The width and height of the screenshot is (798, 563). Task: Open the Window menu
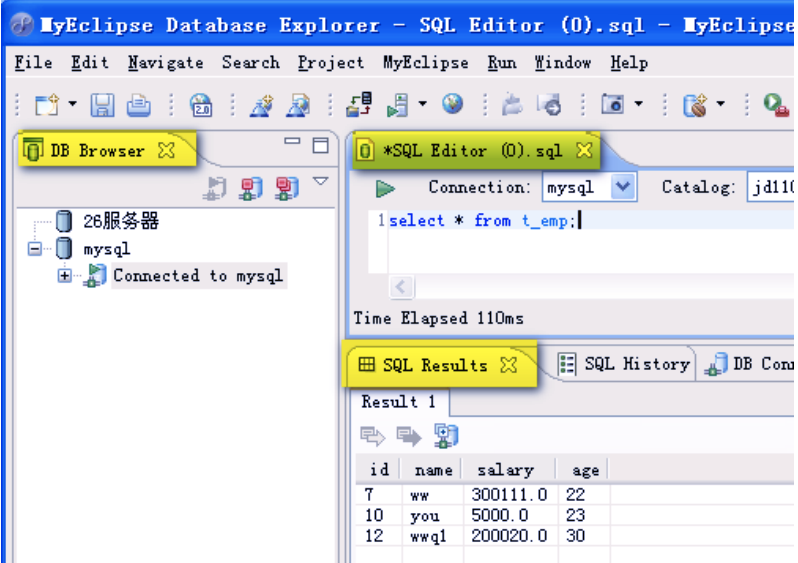[563, 63]
